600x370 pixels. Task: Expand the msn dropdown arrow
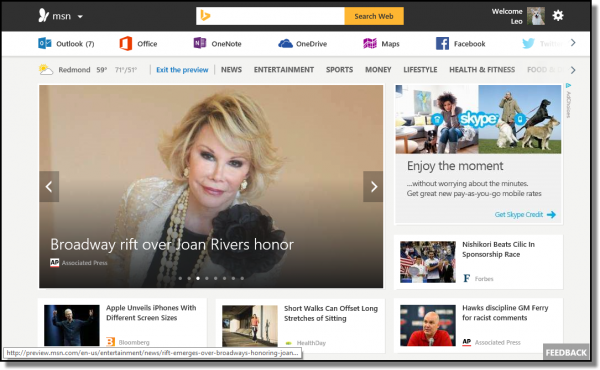pyautogui.click(x=80, y=16)
